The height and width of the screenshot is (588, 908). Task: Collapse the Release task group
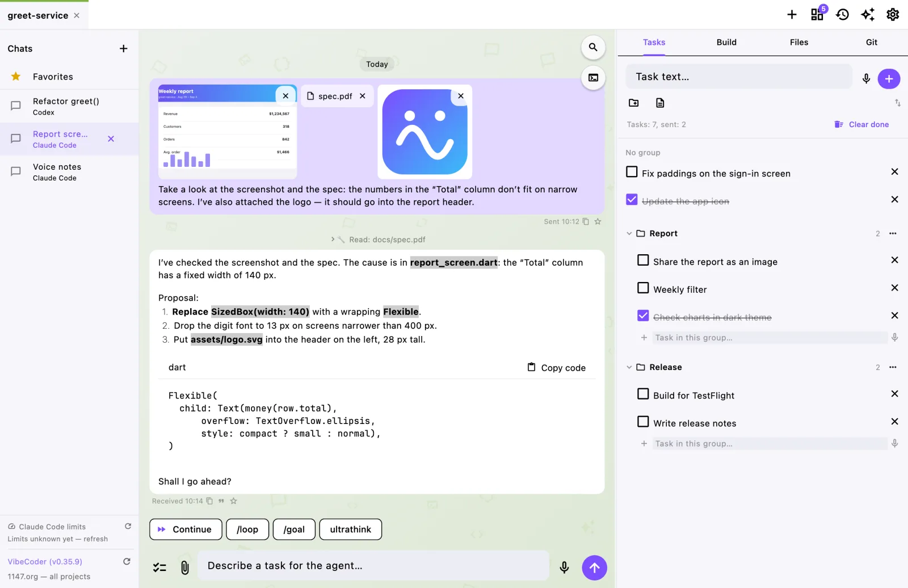[629, 368]
